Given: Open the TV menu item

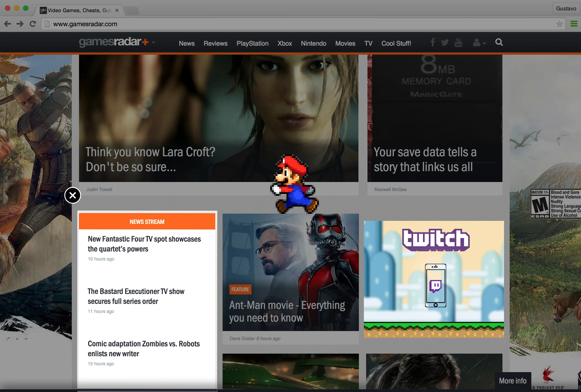Looking at the screenshot, I should (368, 43).
